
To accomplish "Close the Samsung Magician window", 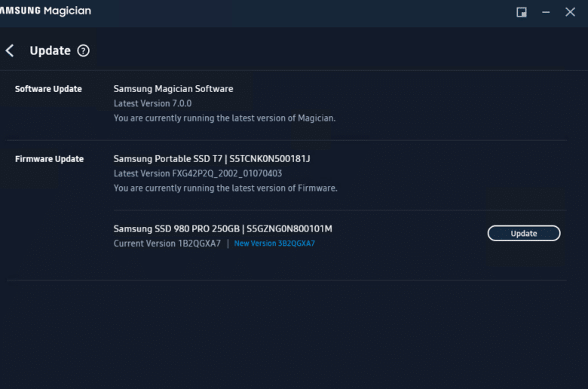I will click(x=570, y=12).
